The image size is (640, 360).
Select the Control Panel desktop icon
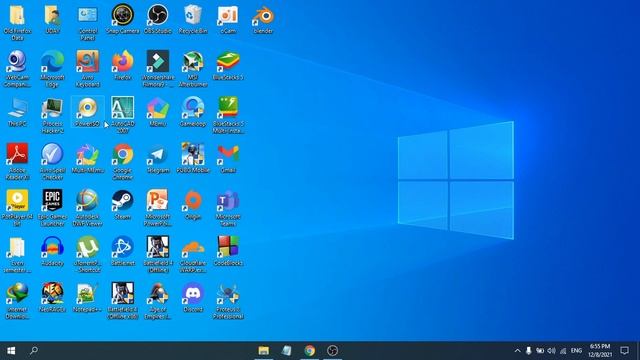pos(88,22)
